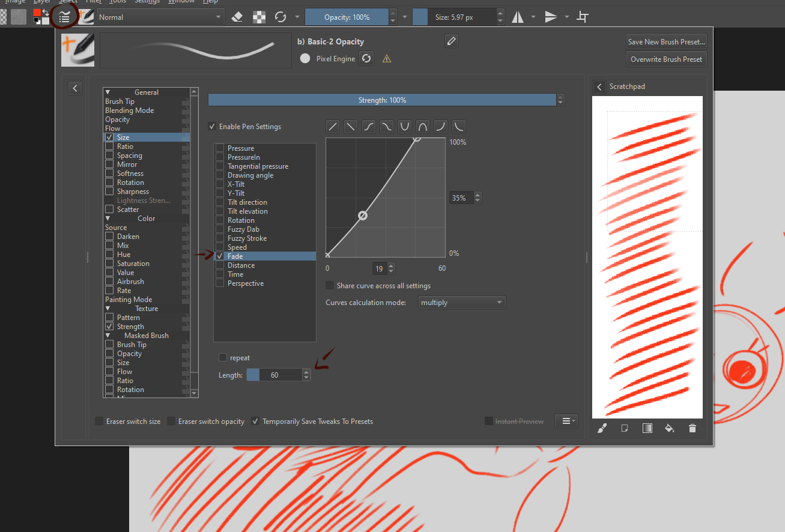Fill scratchpad with gradient icon

(x=647, y=428)
